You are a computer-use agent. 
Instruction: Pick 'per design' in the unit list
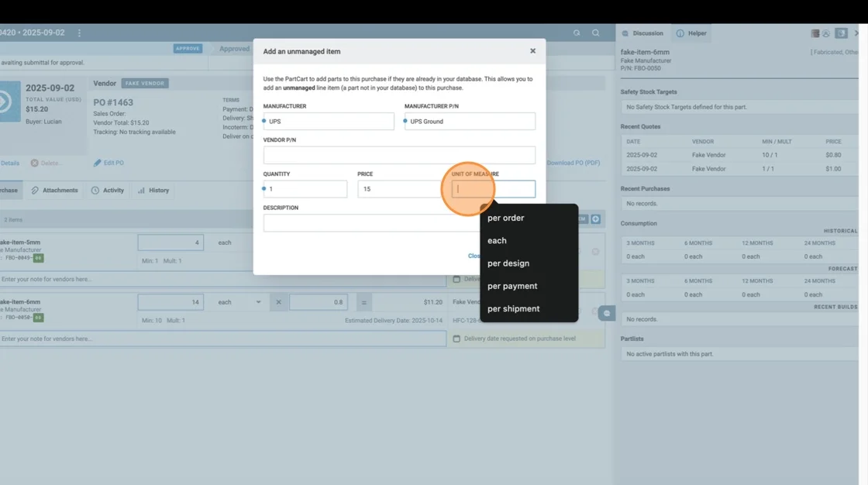coord(508,263)
